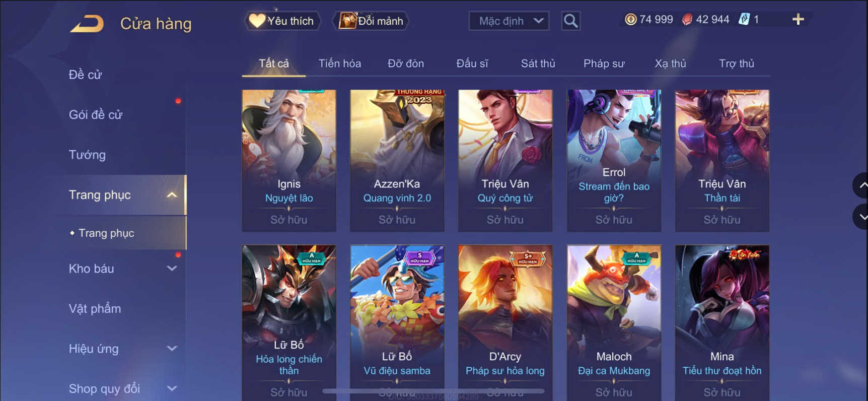Switch to the Pháp sư tab
The image size is (868, 401).
click(604, 63)
